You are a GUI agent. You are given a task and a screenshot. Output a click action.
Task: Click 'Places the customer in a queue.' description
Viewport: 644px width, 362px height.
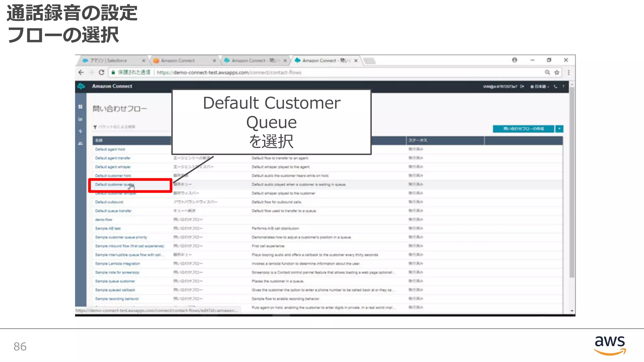[x=278, y=281]
